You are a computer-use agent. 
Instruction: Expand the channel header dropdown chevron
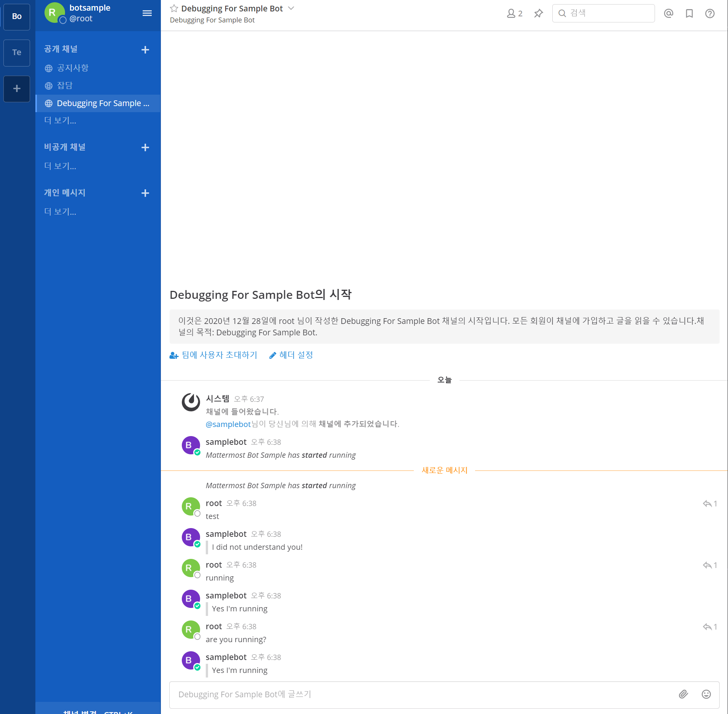(291, 8)
